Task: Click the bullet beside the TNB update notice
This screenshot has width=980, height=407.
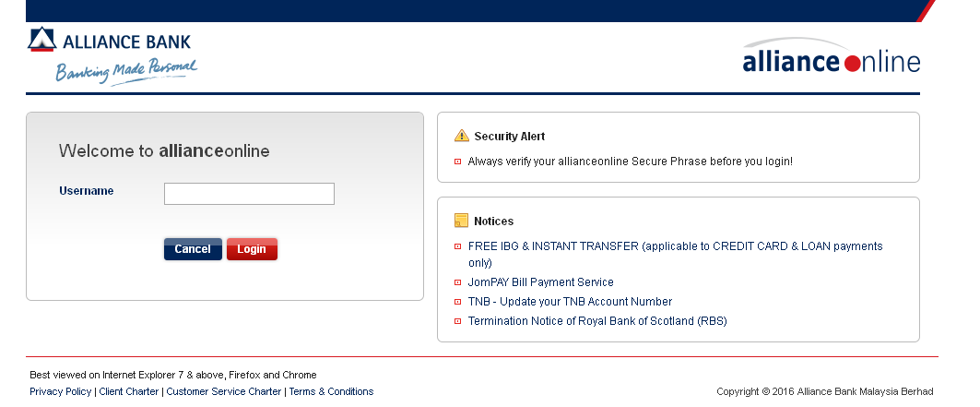Action: click(457, 302)
